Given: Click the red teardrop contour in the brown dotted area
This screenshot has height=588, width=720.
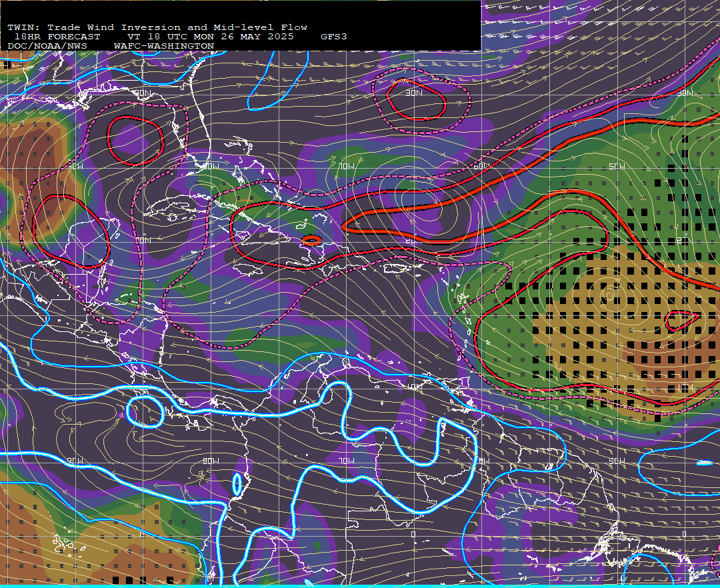Looking at the screenshot, I should point(682,321).
